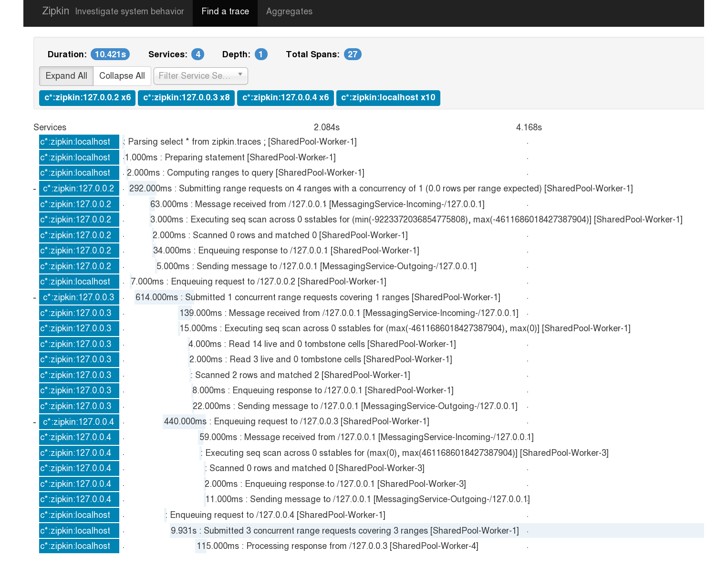Select the 22.000ms 'Sending message' span

click(x=355, y=406)
